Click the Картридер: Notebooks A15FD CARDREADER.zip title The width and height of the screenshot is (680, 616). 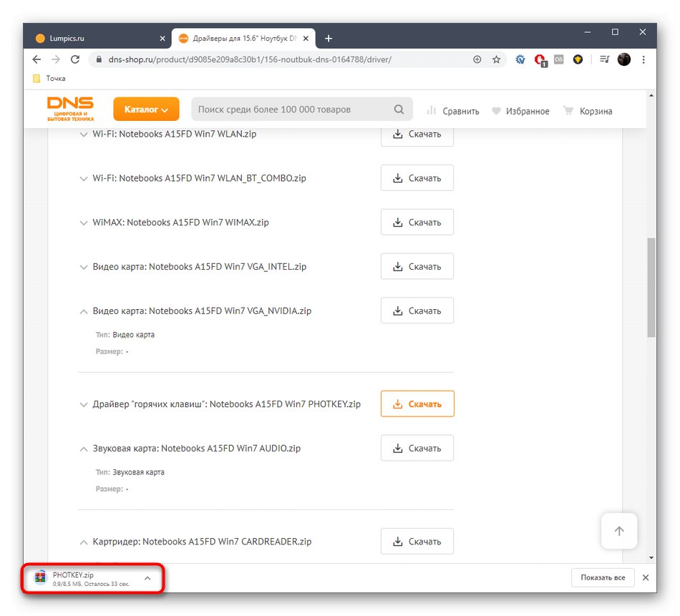(x=202, y=542)
